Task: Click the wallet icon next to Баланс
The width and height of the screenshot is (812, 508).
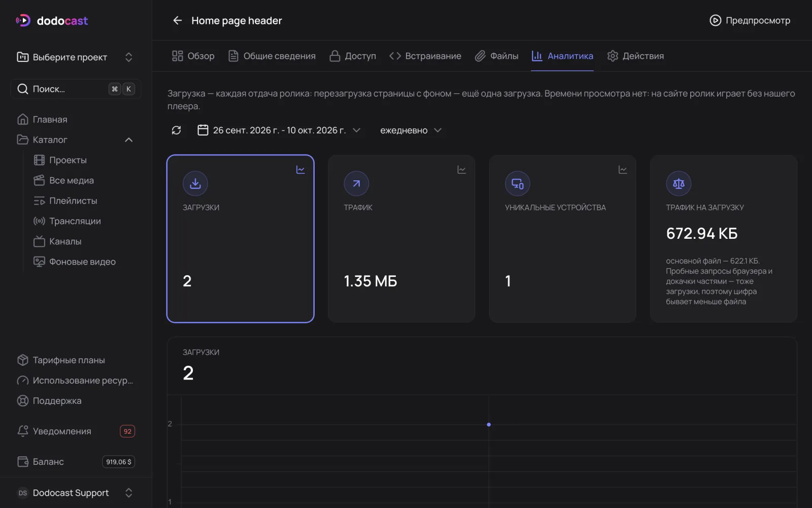Action: pyautogui.click(x=23, y=461)
